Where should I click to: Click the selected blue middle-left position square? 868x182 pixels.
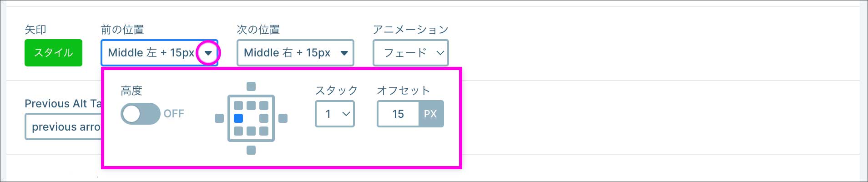pyautogui.click(x=238, y=118)
